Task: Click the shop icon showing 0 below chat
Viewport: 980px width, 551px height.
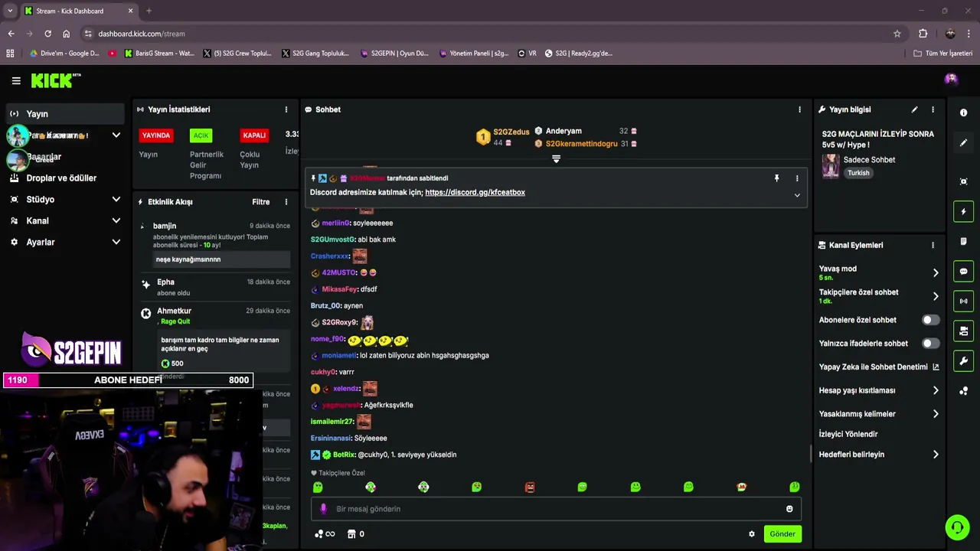Action: tap(356, 534)
